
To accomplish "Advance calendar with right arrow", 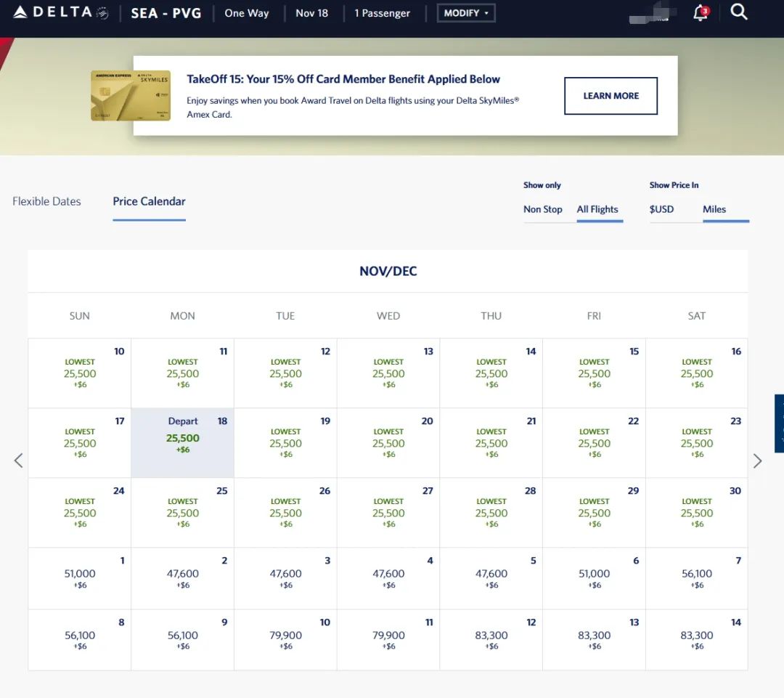I will (757, 460).
